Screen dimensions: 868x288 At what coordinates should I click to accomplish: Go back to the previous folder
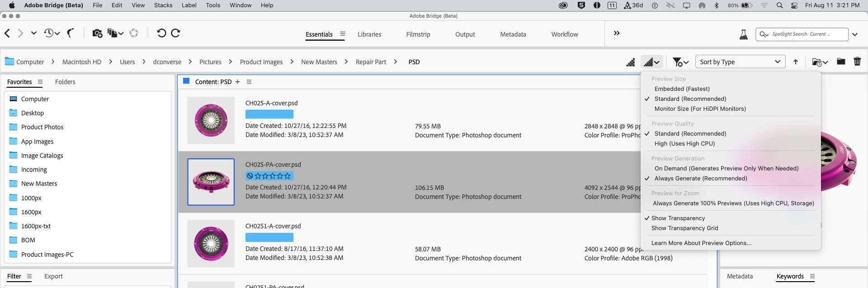coord(7,33)
